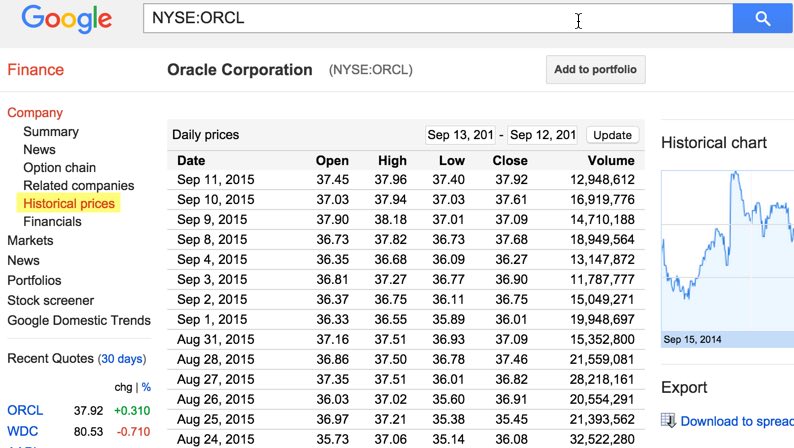The height and width of the screenshot is (448, 794).
Task: Click the Export heading
Action: (x=684, y=388)
